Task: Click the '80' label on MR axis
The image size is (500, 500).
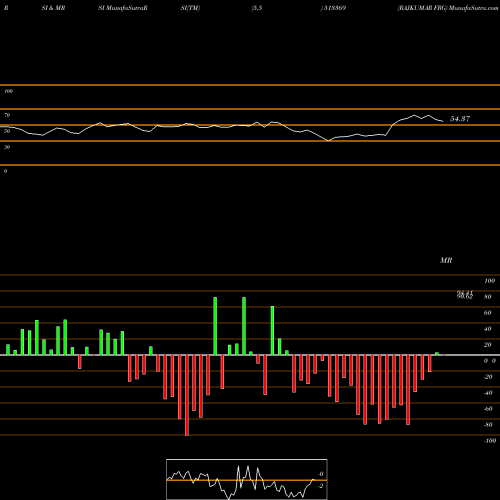Action: pyautogui.click(x=488, y=297)
